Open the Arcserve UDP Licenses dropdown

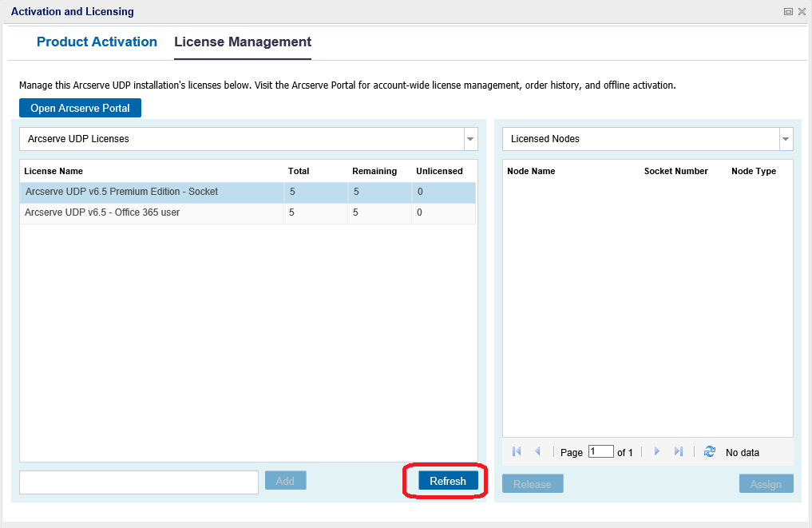470,139
